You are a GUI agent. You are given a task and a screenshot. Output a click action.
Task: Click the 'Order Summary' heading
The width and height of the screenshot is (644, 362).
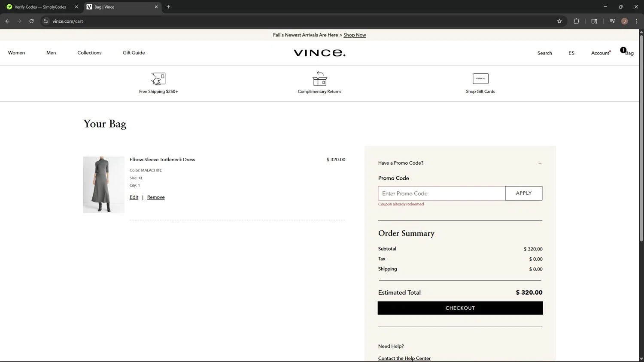tap(406, 233)
